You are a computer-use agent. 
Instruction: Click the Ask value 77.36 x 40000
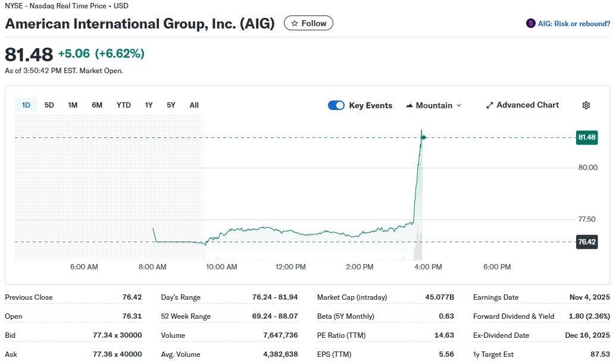(x=117, y=354)
